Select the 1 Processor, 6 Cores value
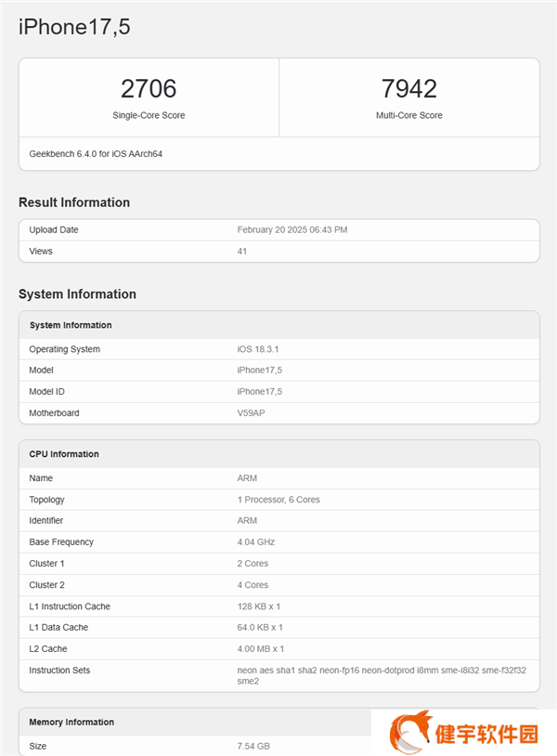Image resolution: width=557 pixels, height=756 pixels. [278, 500]
